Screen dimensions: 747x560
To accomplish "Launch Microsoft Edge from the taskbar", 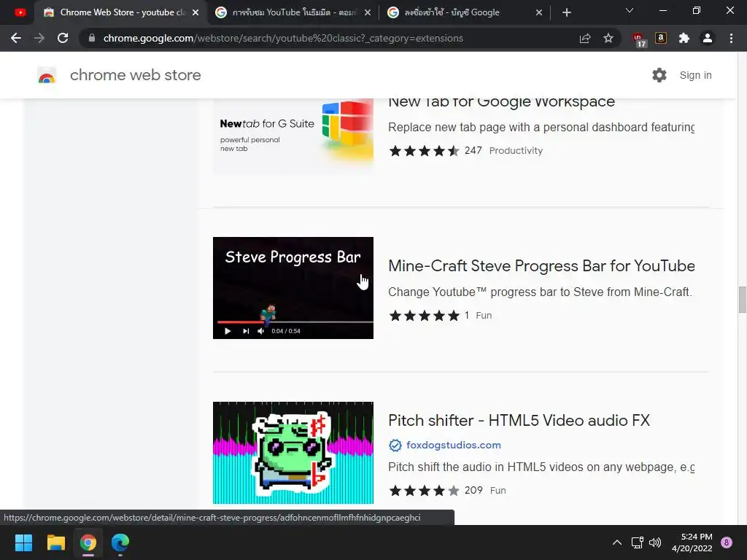I will click(x=120, y=542).
